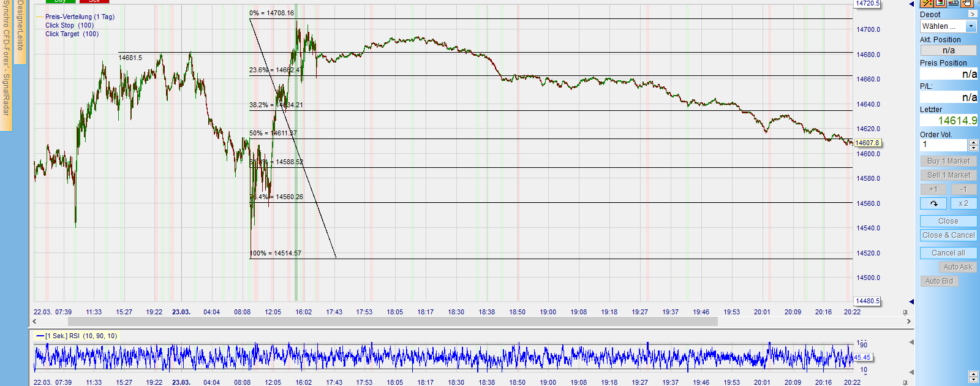The width and height of the screenshot is (980, 386).
Task: Click the 23.03. date on main time axis
Action: [181, 312]
